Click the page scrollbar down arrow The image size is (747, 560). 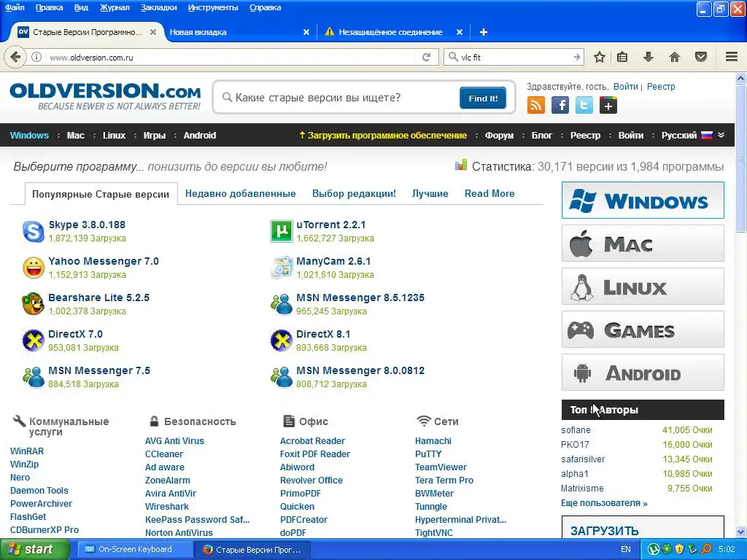click(740, 532)
